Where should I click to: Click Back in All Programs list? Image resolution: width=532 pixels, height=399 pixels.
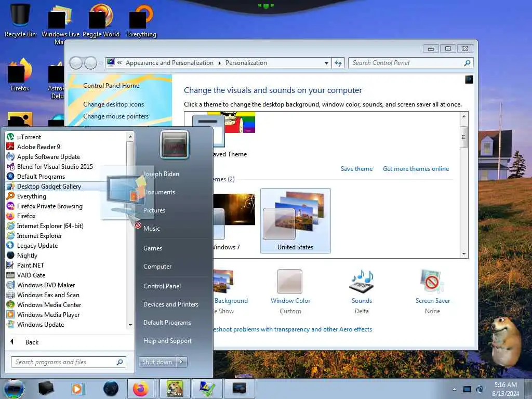coord(32,342)
